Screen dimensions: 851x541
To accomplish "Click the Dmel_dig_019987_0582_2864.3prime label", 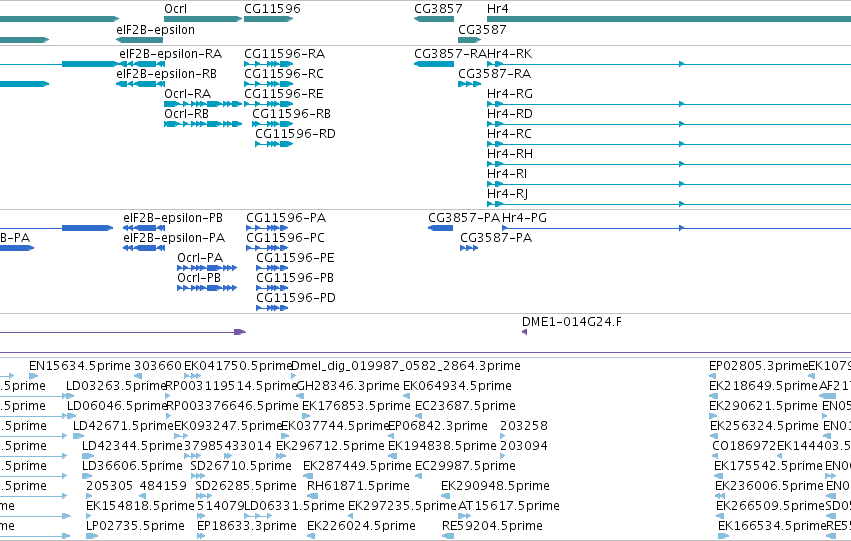I will [x=406, y=366].
